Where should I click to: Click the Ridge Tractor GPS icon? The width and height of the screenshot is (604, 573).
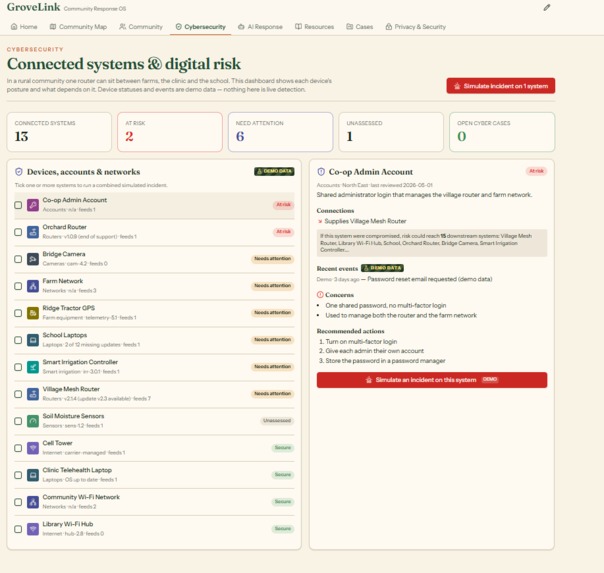(33, 313)
